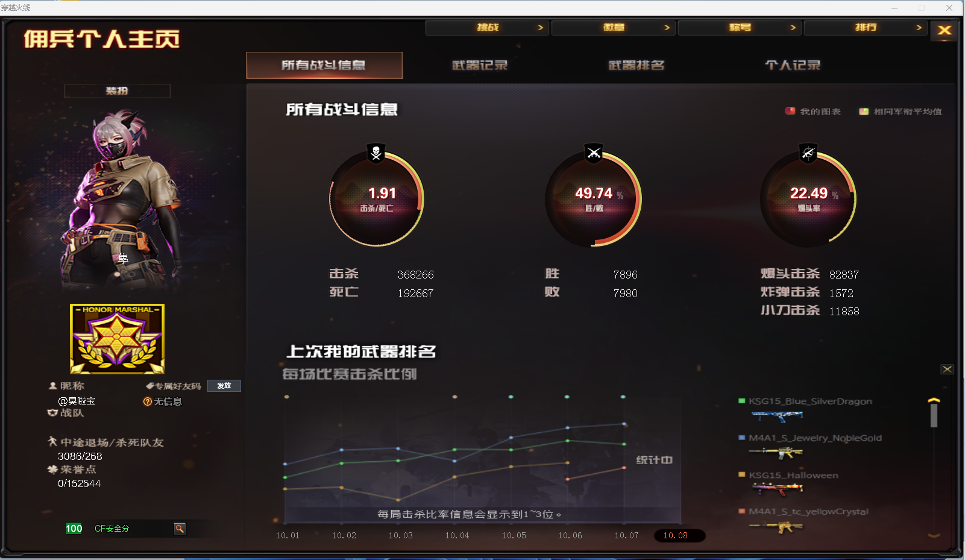Toggle the 我的图表 legend marker
Viewport: 965px width, 560px height.
790,112
